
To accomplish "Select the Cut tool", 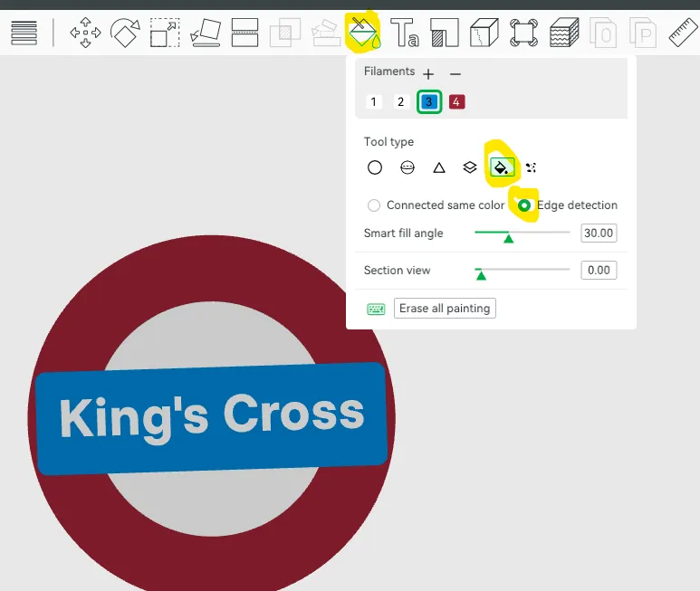I will click(x=245, y=33).
